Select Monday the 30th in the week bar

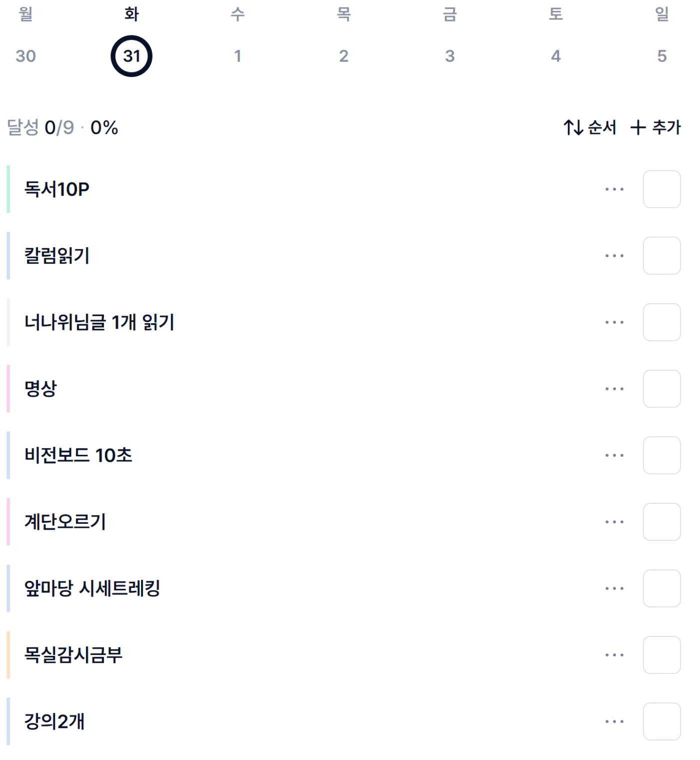tap(25, 56)
